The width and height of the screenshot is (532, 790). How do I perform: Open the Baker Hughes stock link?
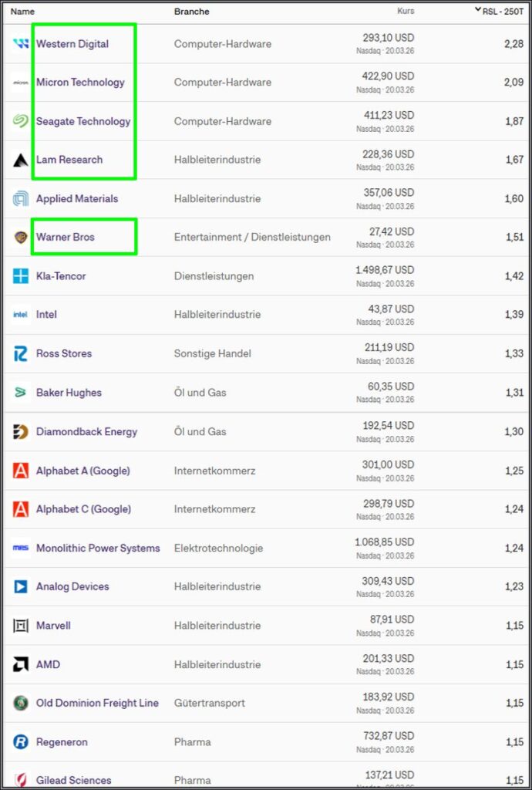69,393
